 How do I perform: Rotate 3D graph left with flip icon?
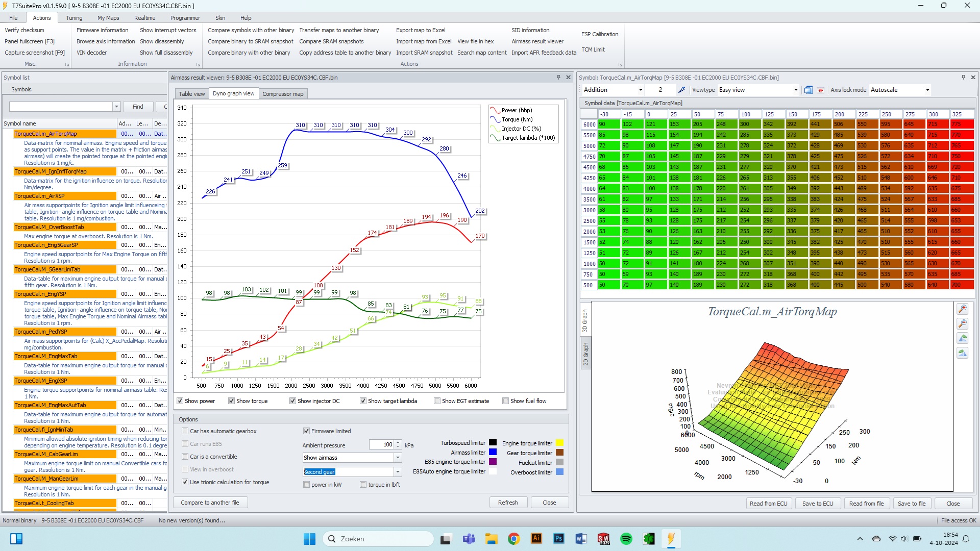pos(962,338)
